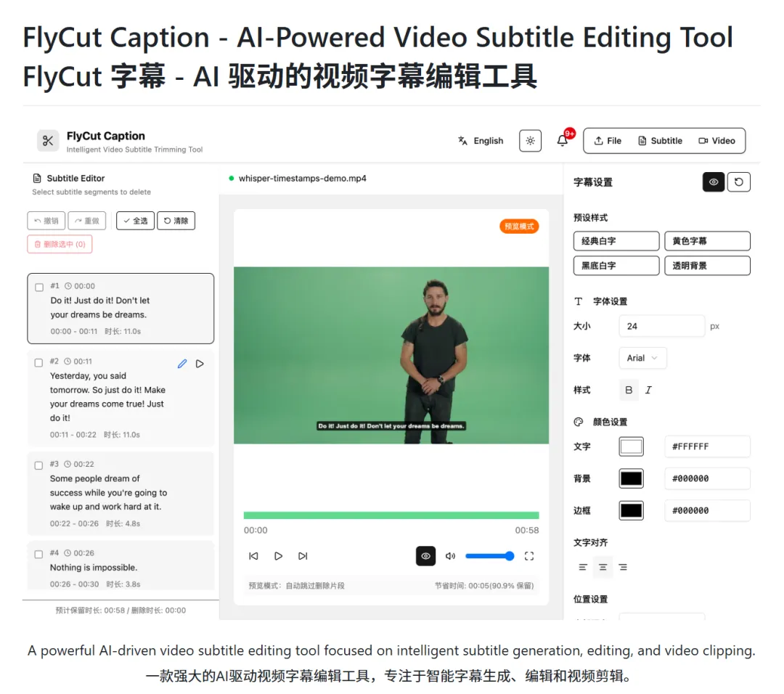This screenshot has height=694, width=784.
Task: Apply the 黑底白字 preset style
Action: (x=616, y=266)
